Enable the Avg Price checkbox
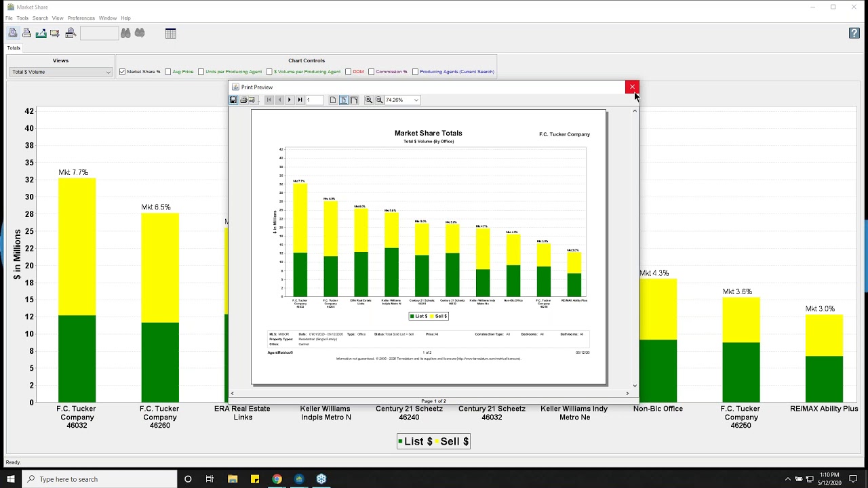The width and height of the screenshot is (868, 488). click(167, 72)
